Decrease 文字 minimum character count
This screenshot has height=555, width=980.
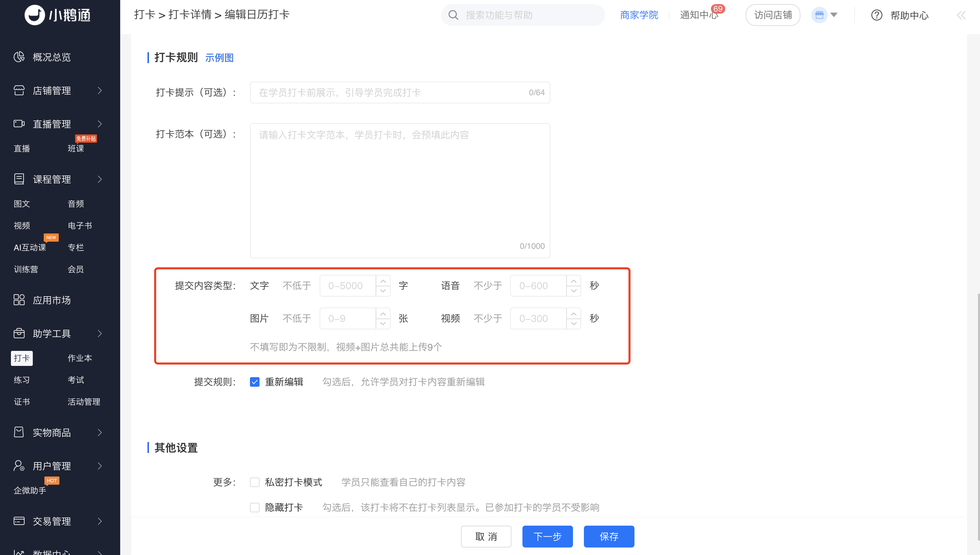click(383, 291)
